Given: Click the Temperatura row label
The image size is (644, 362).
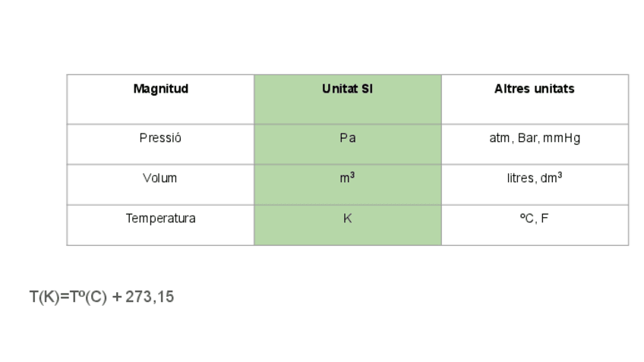Looking at the screenshot, I should [160, 219].
